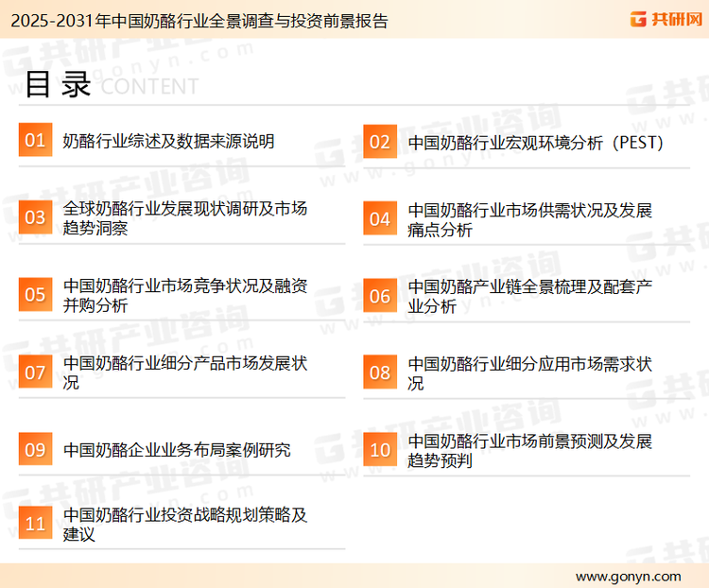This screenshot has height=588, width=709.
Task: Click the 11 chapter number badge
Action: [x=35, y=525]
